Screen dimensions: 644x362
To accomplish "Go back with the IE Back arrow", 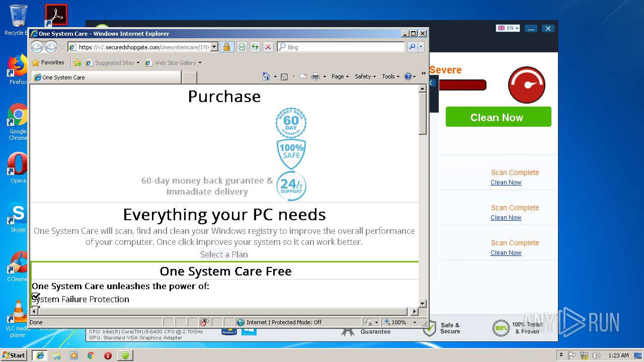I will click(x=37, y=47).
